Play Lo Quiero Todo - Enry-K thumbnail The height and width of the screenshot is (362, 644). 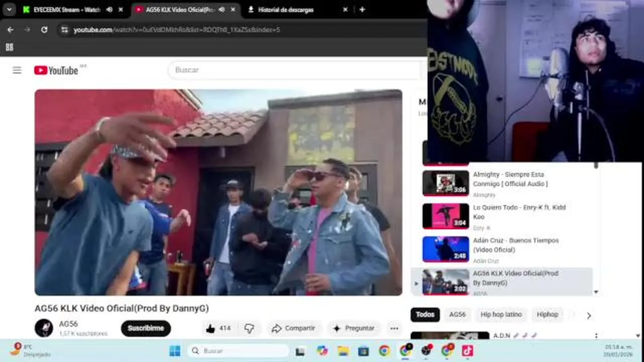445,216
